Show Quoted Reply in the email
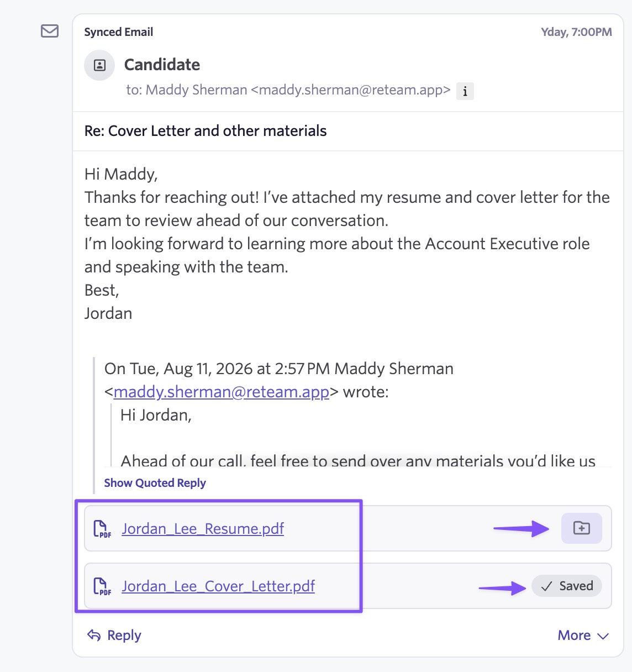The height and width of the screenshot is (672, 632). (155, 483)
